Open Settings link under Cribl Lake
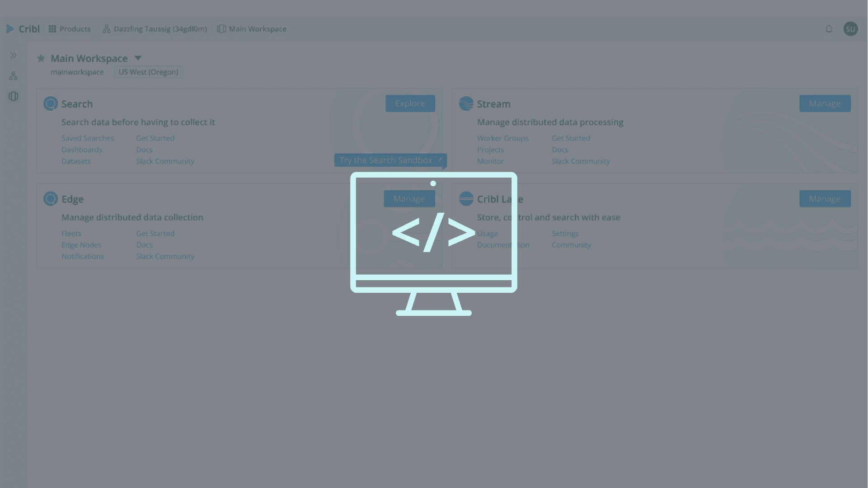This screenshot has width=868, height=488. pyautogui.click(x=565, y=234)
